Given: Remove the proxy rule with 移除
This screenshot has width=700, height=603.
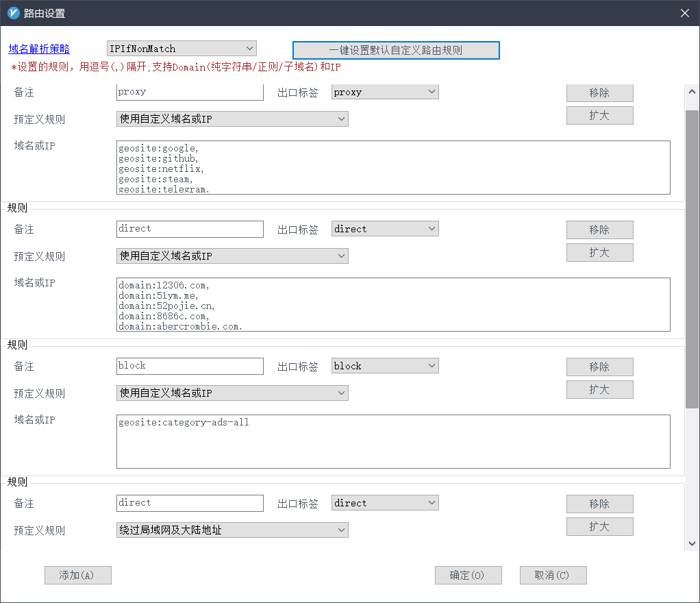Looking at the screenshot, I should (x=599, y=93).
